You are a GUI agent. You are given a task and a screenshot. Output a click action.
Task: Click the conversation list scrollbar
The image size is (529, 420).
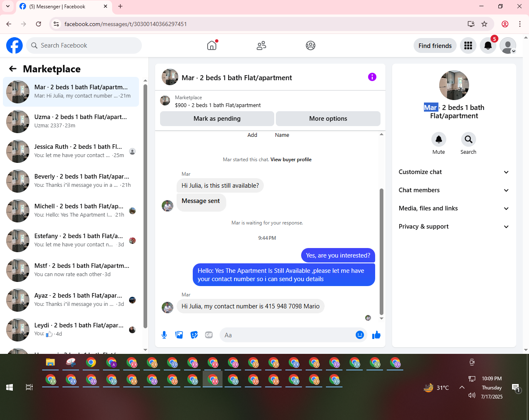(x=145, y=206)
